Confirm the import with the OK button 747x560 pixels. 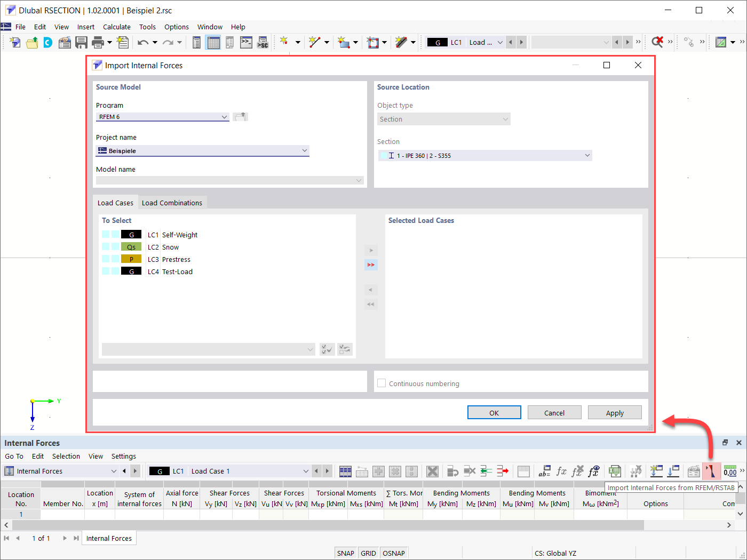click(x=494, y=412)
